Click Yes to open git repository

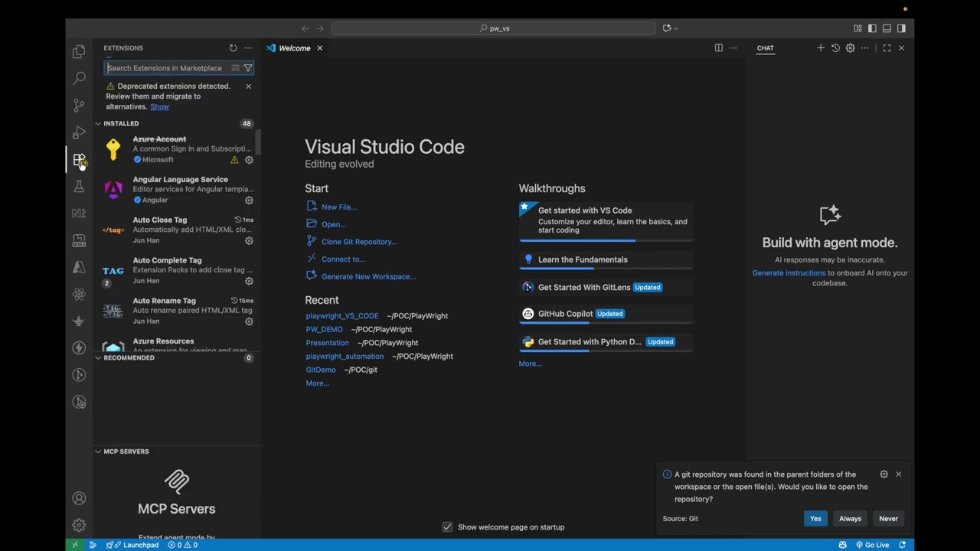point(815,519)
